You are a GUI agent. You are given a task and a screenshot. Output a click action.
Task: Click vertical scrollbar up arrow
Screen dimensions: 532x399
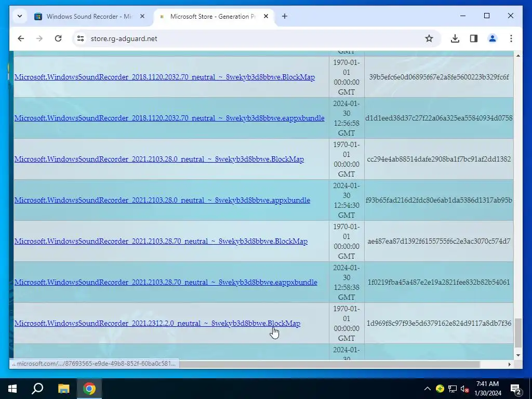click(x=518, y=55)
